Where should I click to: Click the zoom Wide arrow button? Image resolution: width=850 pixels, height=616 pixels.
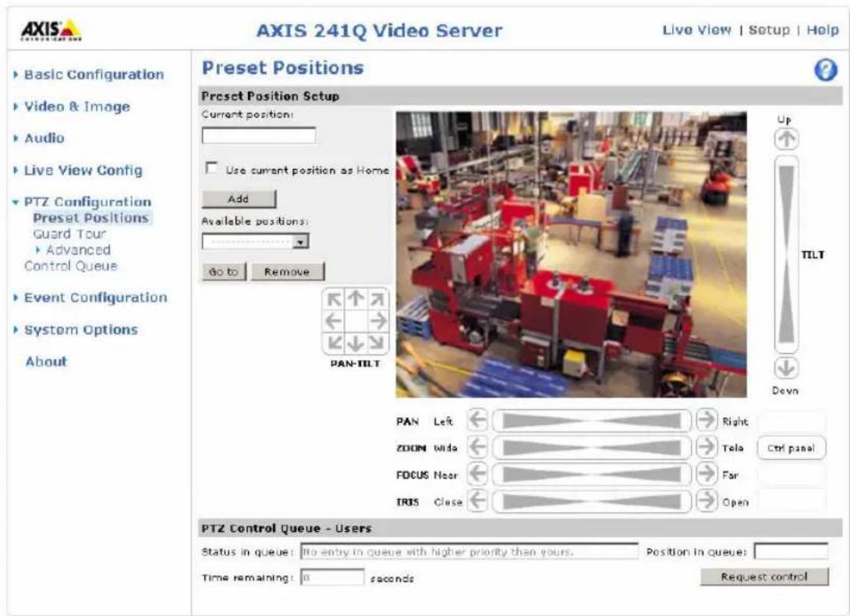click(x=477, y=447)
